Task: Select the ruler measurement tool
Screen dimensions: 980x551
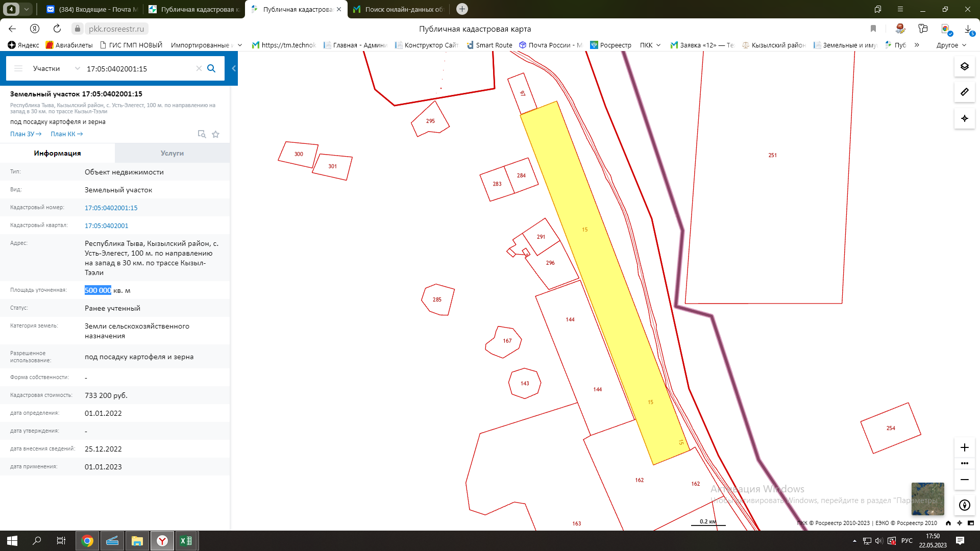Action: pos(964,92)
